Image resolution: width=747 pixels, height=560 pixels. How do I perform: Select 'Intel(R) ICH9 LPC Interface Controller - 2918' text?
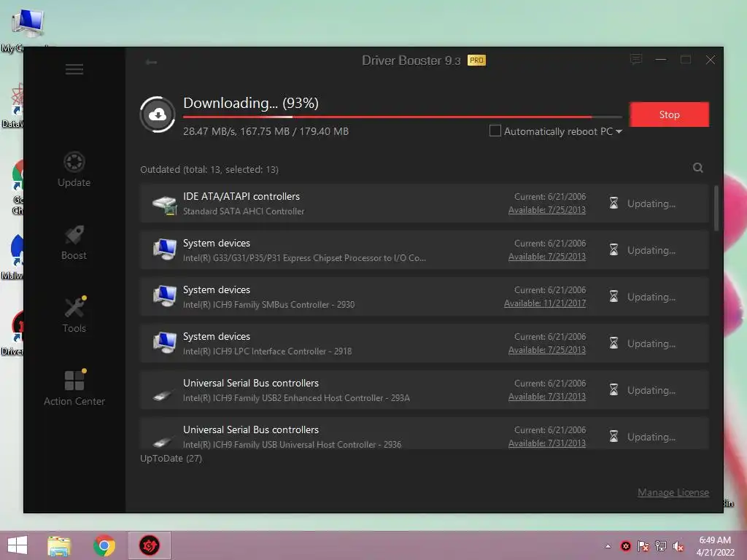(267, 351)
